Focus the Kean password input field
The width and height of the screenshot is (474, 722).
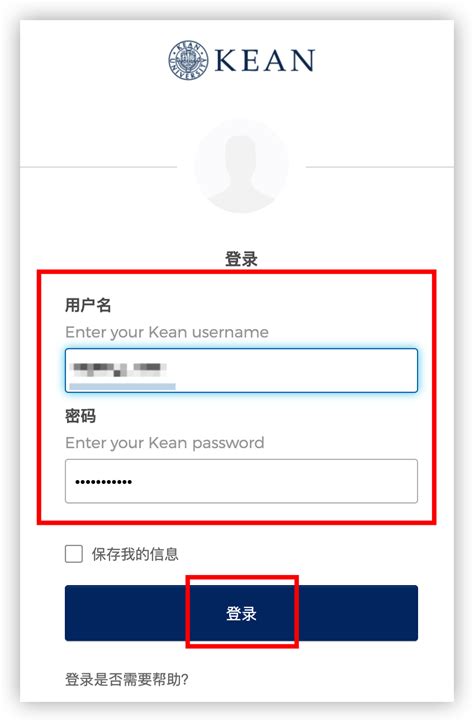(241, 482)
